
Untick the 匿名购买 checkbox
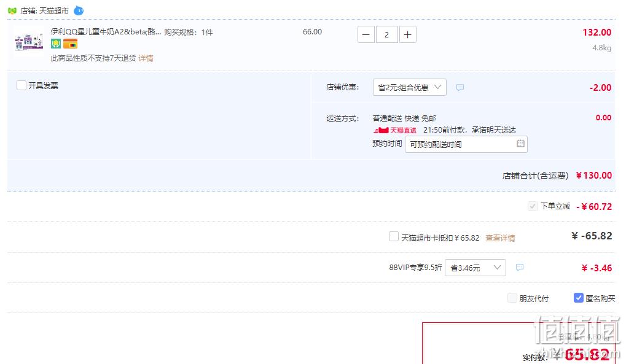579,298
